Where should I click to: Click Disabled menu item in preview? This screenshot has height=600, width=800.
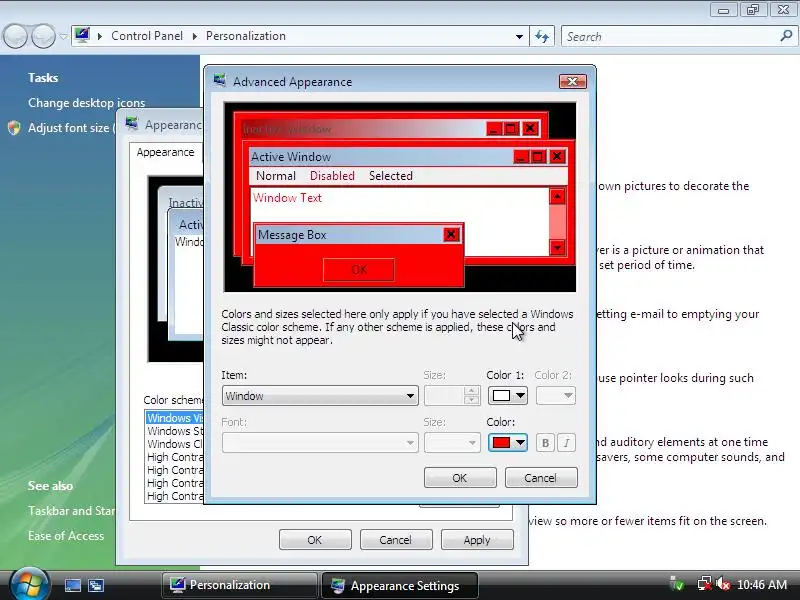[x=332, y=176]
